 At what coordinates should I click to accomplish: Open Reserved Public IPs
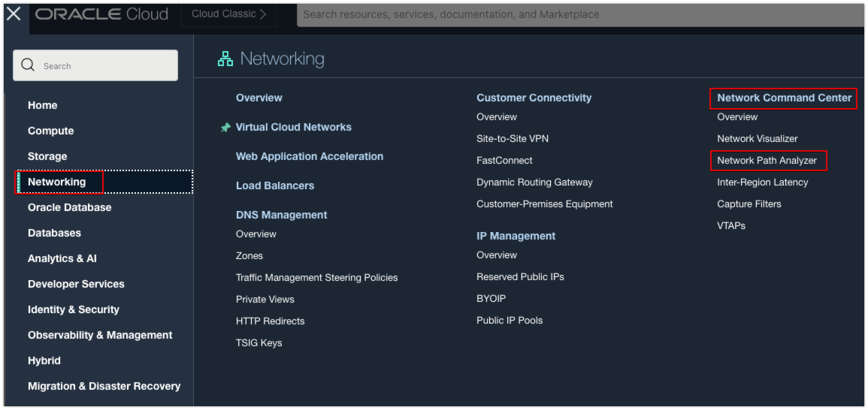click(520, 277)
